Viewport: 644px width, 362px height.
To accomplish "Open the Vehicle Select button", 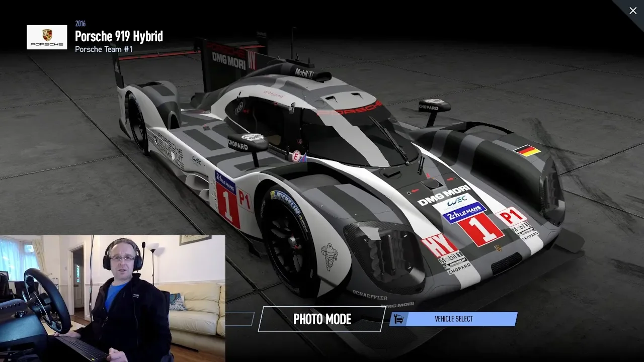I will pyautogui.click(x=453, y=319).
